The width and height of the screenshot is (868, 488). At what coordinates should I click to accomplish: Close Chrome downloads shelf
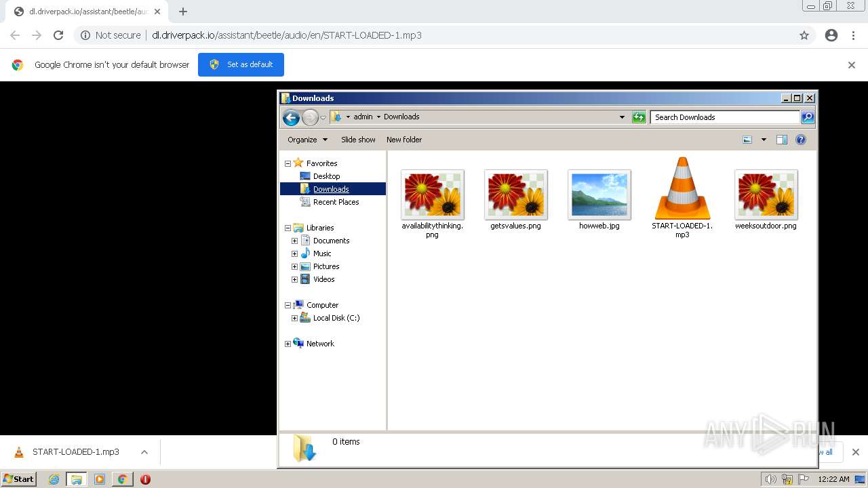(x=855, y=452)
